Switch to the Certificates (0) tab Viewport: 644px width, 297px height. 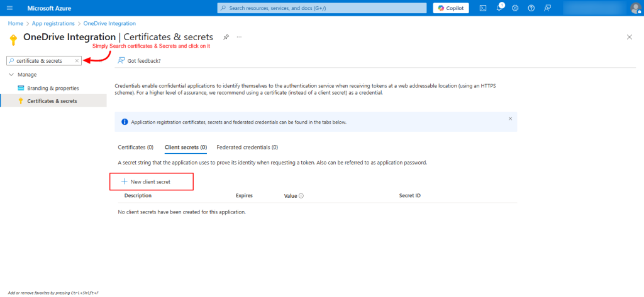136,147
